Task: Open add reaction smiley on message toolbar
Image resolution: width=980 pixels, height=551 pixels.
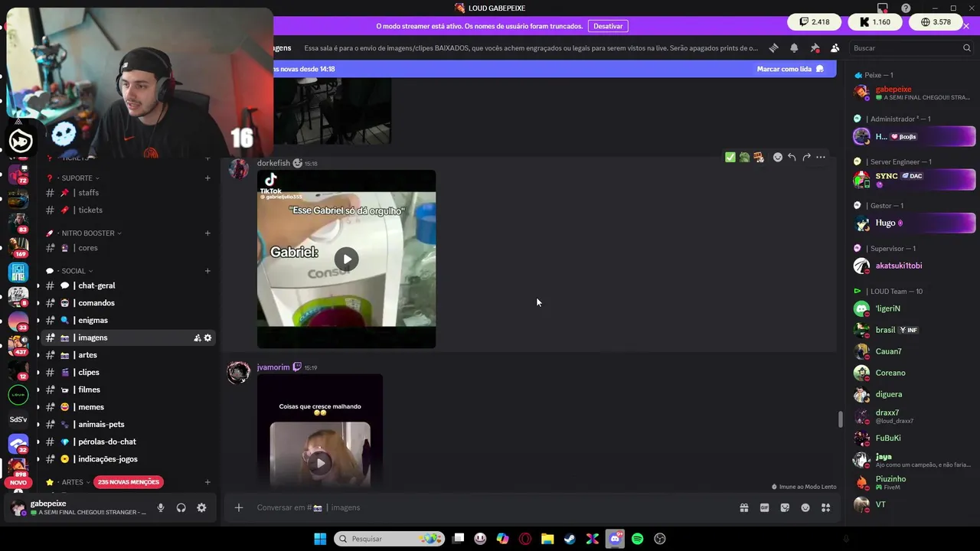Action: (x=778, y=157)
